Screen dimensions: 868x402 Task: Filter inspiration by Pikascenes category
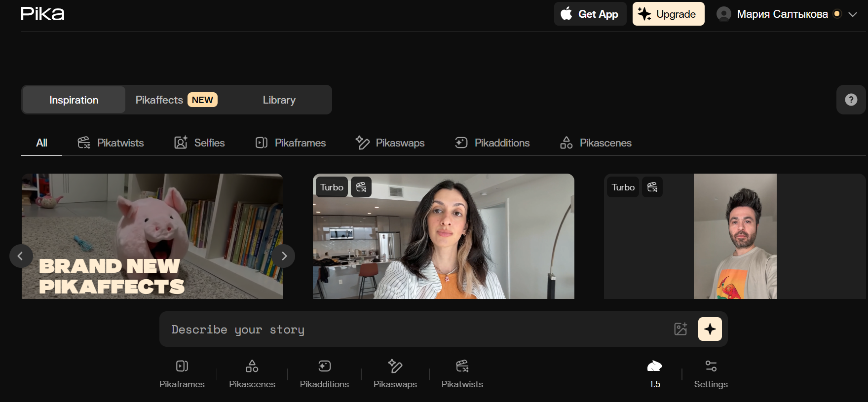pyautogui.click(x=596, y=143)
